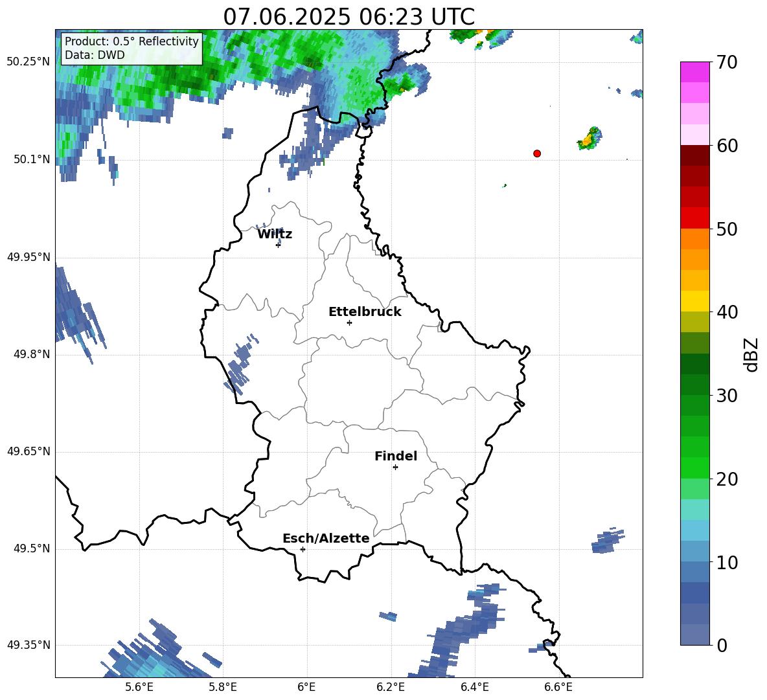Click the dark maroon colorbar band below 60
Viewport: 767px width, 700px height.
694,155
